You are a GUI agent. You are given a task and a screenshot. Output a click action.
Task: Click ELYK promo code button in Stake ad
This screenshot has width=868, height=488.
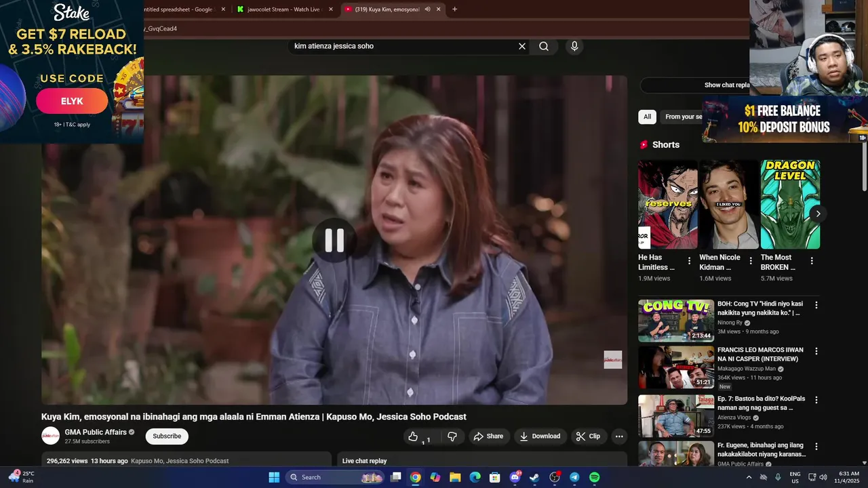[x=72, y=101]
